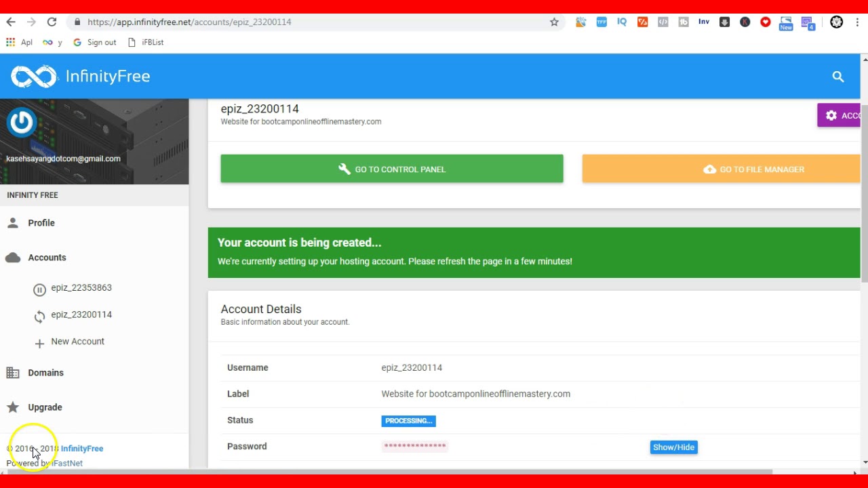
Task: Click the power avatar in the sidebar
Action: pos(21,123)
